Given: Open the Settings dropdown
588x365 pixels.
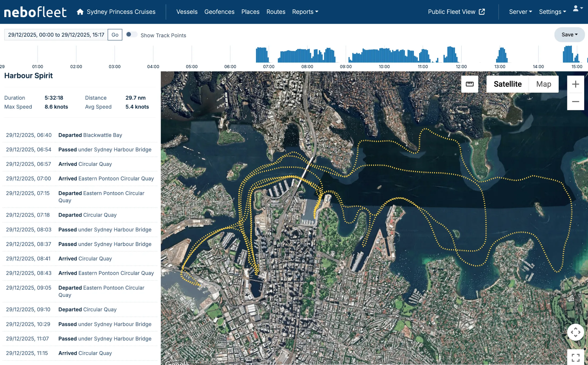Looking at the screenshot, I should 552,12.
